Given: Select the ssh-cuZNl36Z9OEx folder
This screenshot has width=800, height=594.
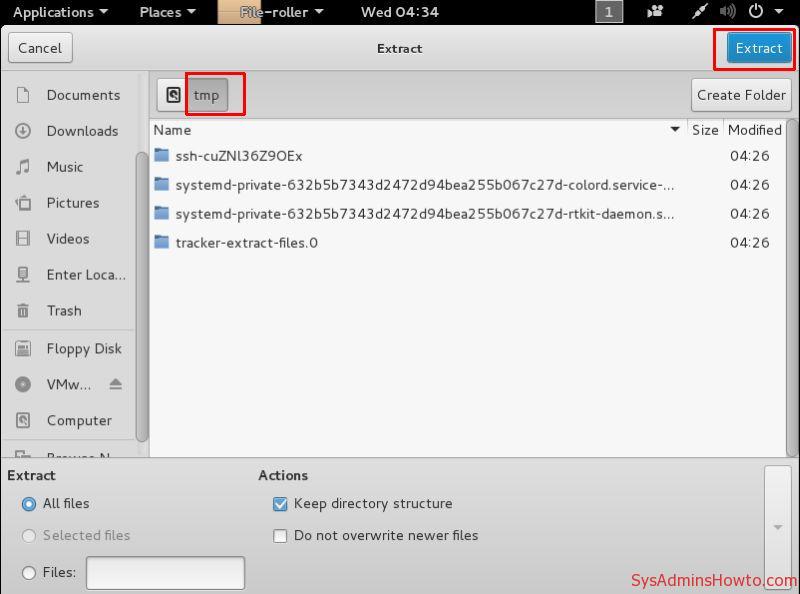Looking at the screenshot, I should coord(467,156).
